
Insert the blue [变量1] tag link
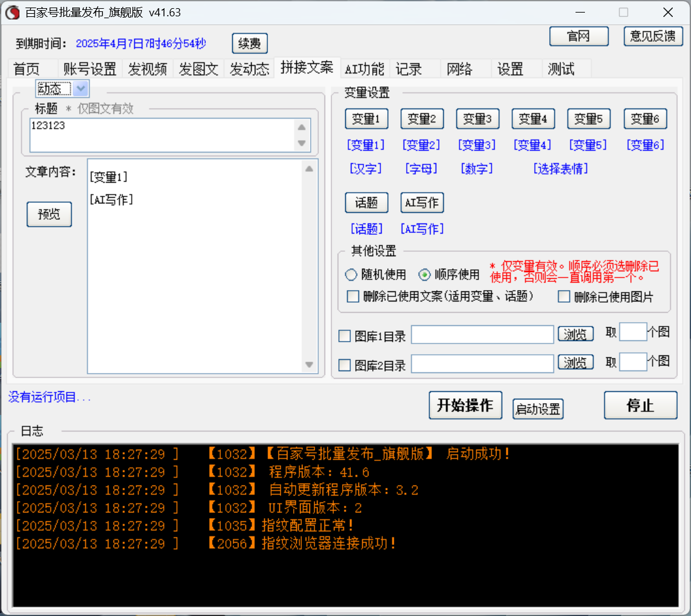(366, 144)
